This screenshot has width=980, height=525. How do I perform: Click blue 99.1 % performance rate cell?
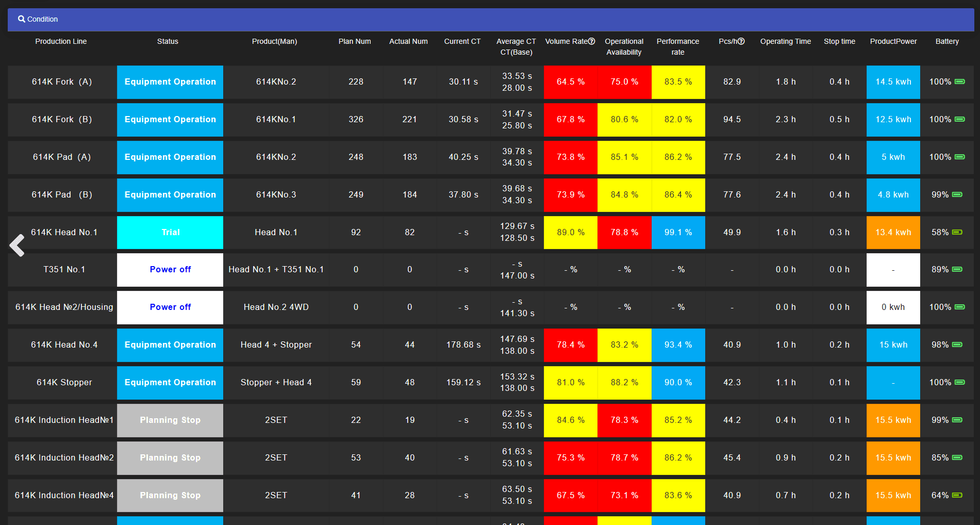click(678, 232)
